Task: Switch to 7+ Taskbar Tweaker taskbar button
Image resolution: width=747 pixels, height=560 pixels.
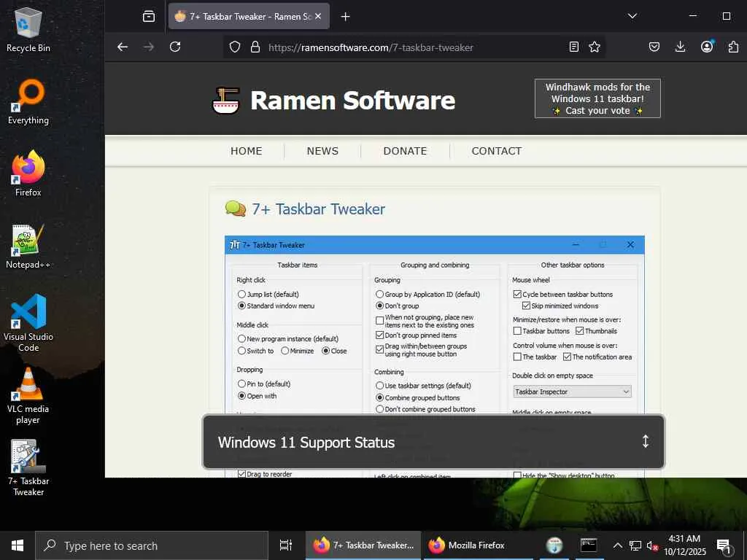Action: coord(363,545)
